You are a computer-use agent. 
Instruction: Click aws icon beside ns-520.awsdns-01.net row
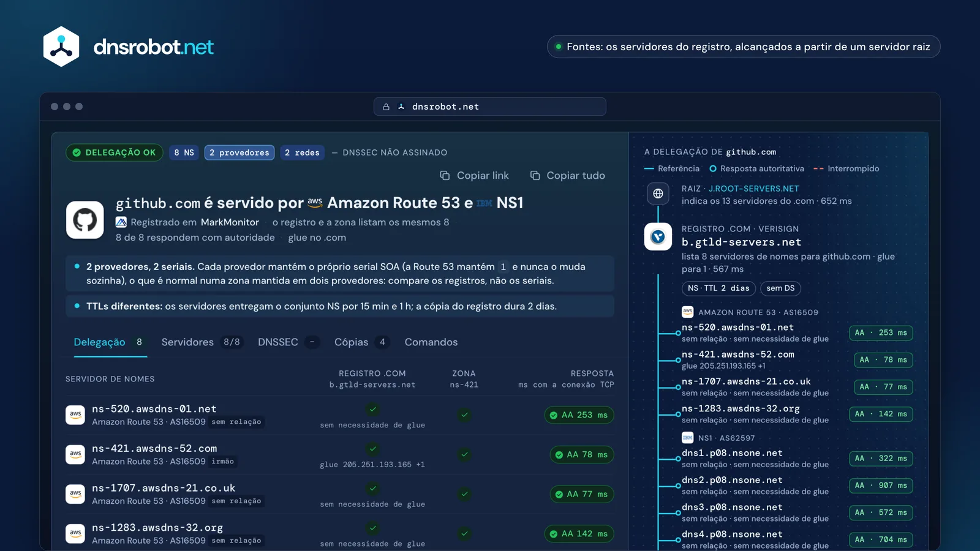tap(75, 415)
